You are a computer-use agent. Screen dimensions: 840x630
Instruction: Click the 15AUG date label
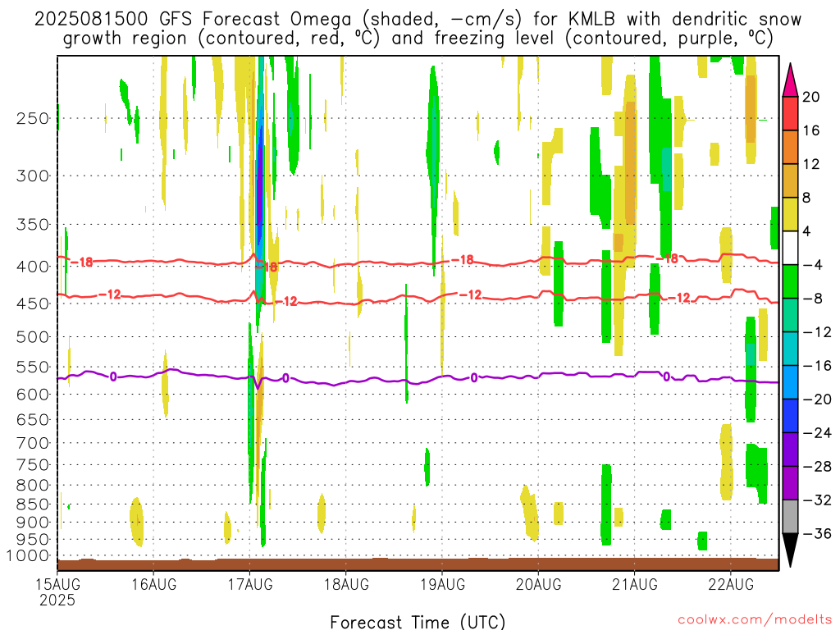57,584
